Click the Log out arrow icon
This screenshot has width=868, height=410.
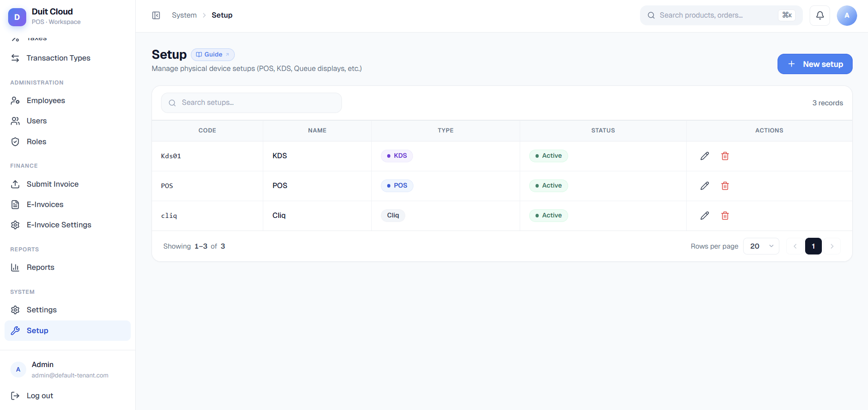click(x=15, y=396)
